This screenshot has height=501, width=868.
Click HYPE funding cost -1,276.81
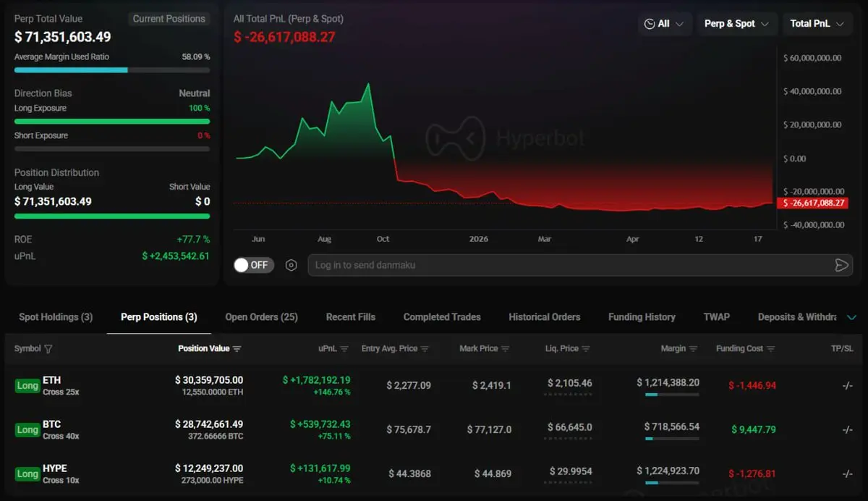(752, 474)
